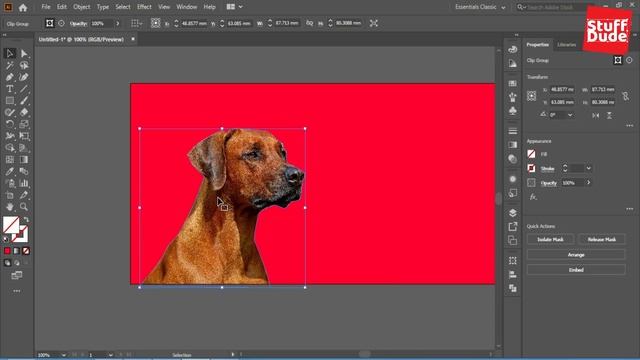Select the Type tool
640x360 pixels.
10,89
